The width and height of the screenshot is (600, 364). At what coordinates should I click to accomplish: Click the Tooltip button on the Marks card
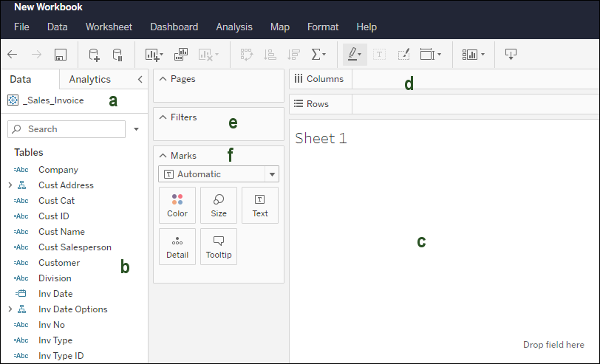(219, 247)
